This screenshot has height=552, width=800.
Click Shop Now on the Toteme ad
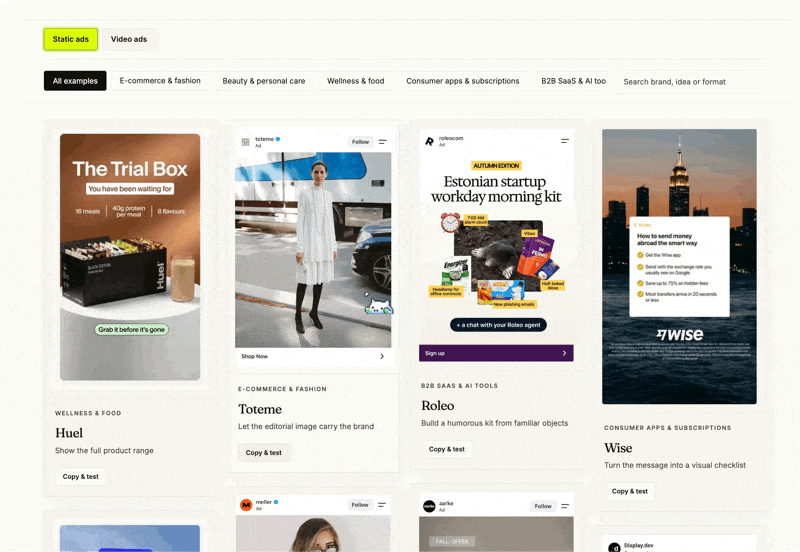click(x=254, y=356)
